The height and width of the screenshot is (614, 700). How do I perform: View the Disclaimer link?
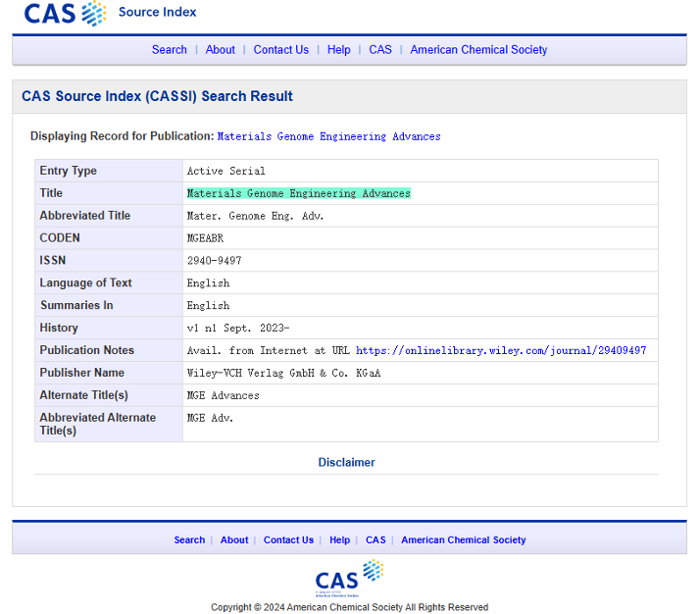[346, 462]
